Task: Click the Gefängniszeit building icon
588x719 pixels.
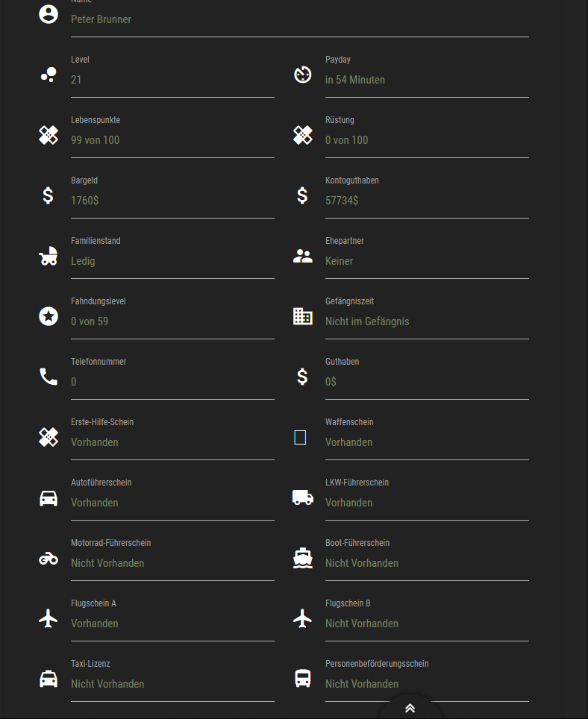Action: 302,316
